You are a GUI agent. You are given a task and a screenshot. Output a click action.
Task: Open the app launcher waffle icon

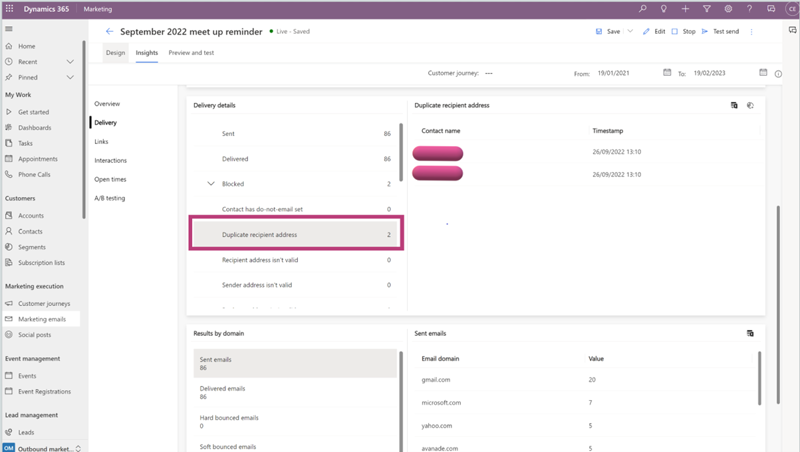9,9
